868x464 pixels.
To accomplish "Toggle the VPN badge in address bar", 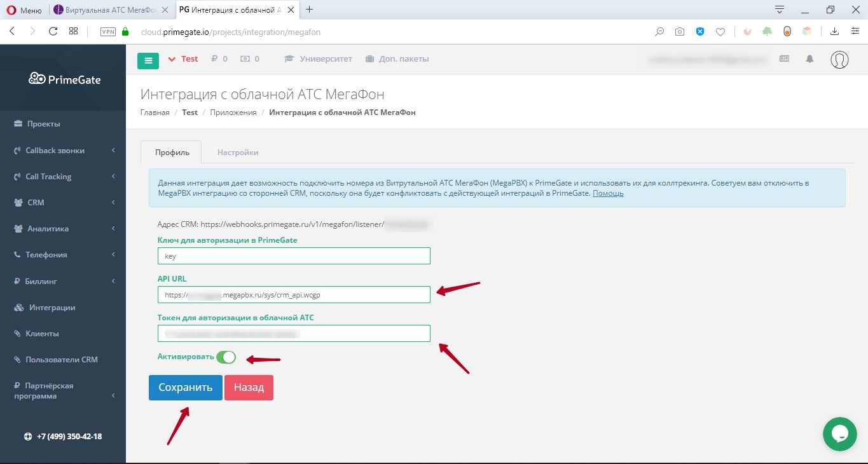I will tap(107, 31).
